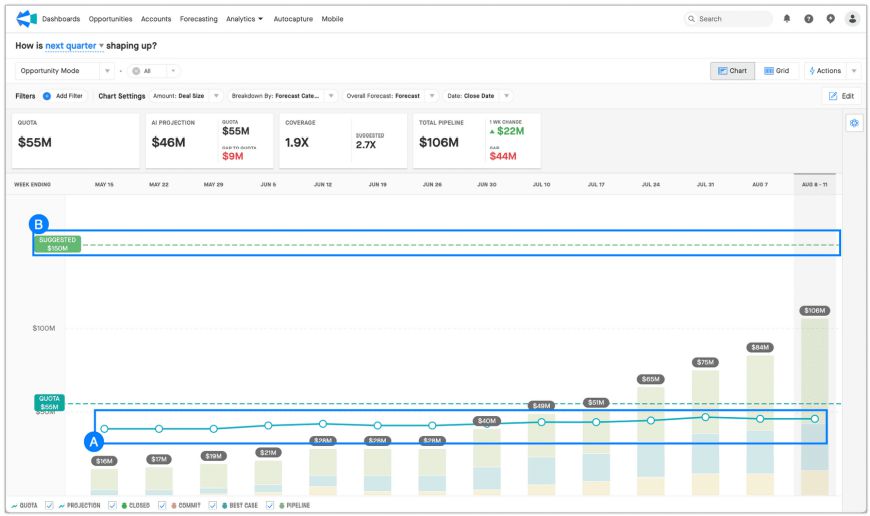The height and width of the screenshot is (516, 870).
Task: Click the location pin icon in header
Action: click(x=831, y=19)
